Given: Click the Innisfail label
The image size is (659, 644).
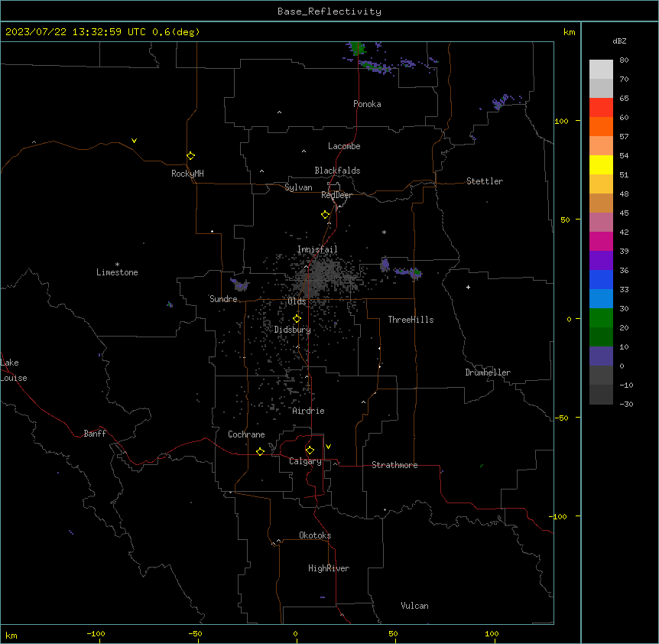Looking at the screenshot, I should (x=317, y=249).
